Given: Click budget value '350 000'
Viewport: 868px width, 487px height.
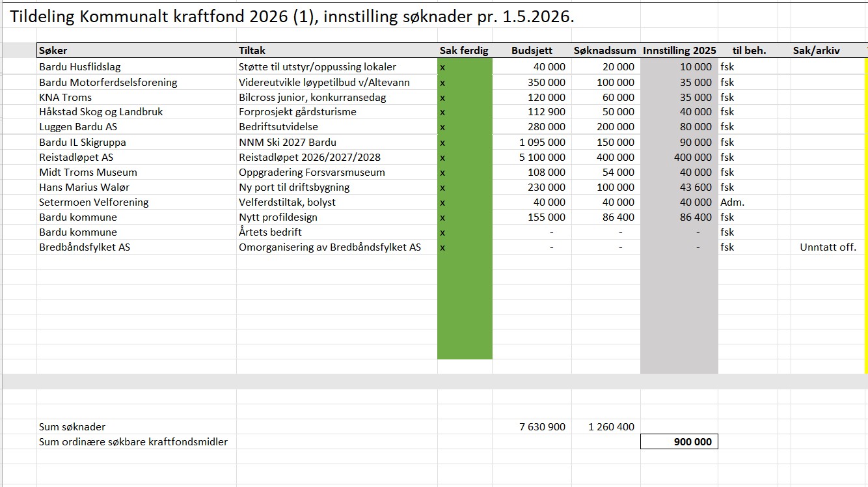Looking at the screenshot, I should point(547,82).
